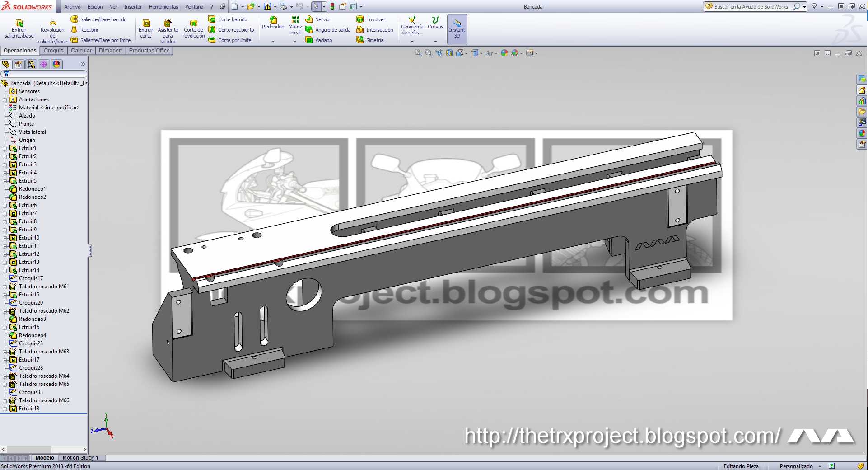Open the Archivo menu
Screen dimensions: 868x470
[x=72, y=7]
